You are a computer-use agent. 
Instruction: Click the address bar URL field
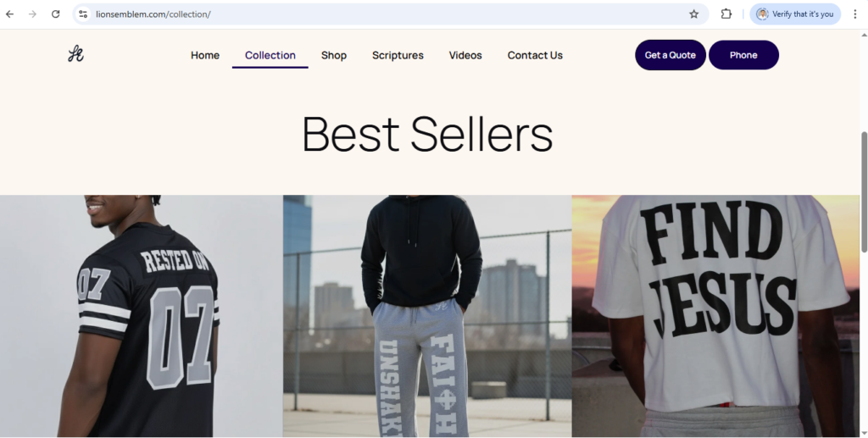click(387, 14)
